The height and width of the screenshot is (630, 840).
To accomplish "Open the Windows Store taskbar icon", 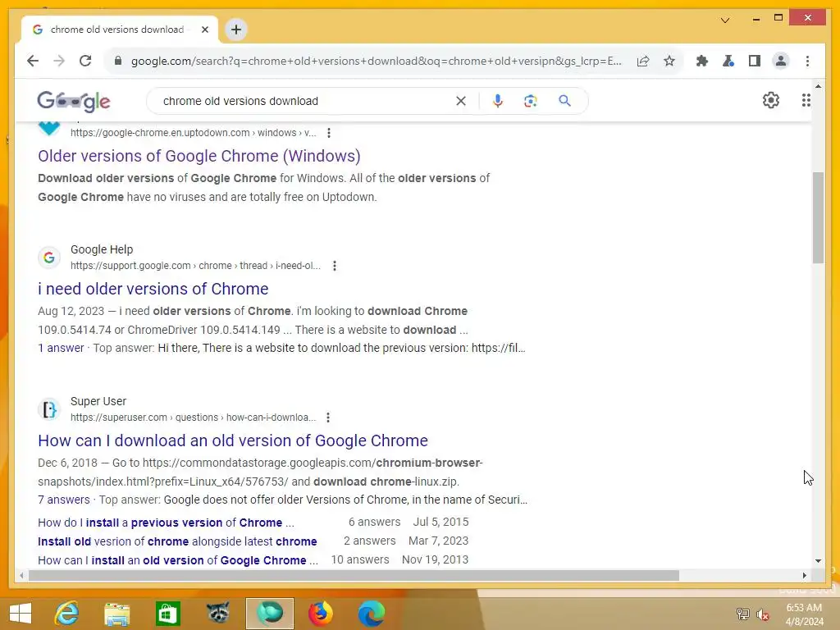I will click(167, 614).
